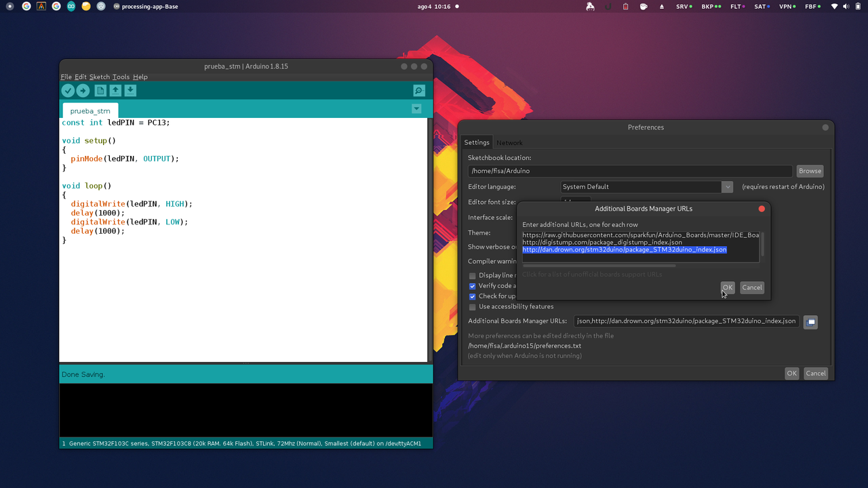Click the second Google icon in the top panel
This screenshot has width=868, height=488.
[56, 6]
